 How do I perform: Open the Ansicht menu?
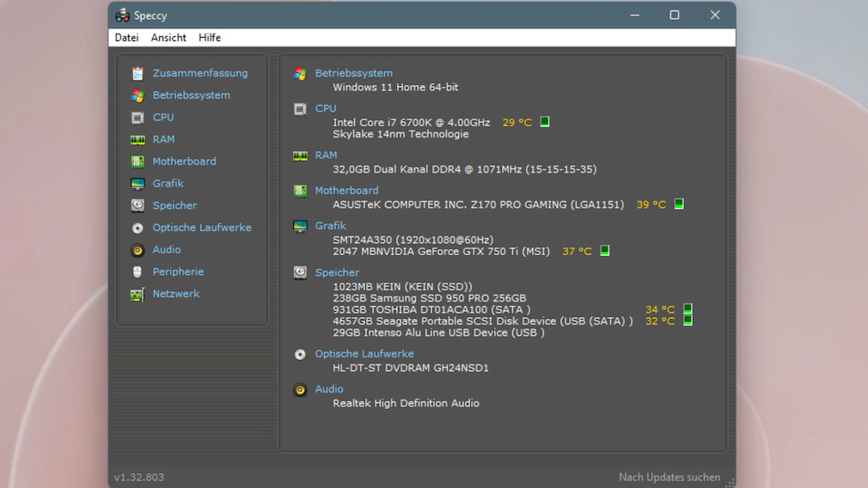coord(168,38)
